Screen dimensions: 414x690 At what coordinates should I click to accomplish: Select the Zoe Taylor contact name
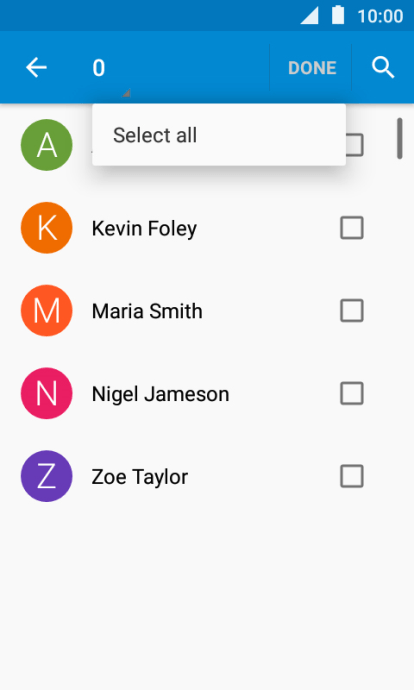pyautogui.click(x=139, y=477)
